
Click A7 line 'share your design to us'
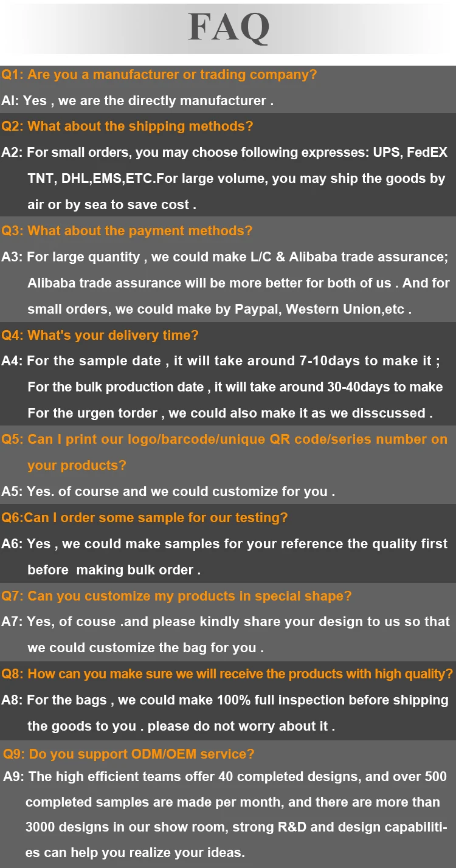(226, 622)
